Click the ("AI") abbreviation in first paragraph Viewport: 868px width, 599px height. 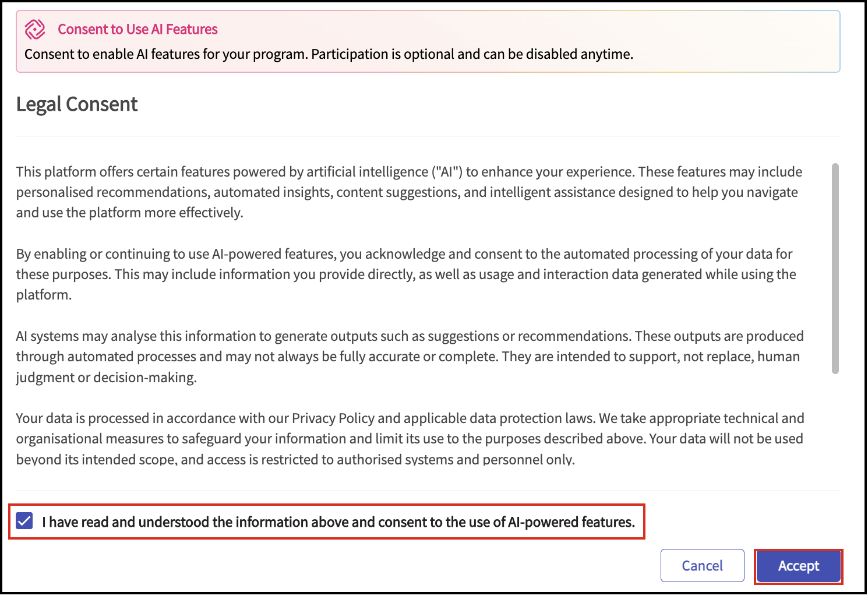(447, 172)
